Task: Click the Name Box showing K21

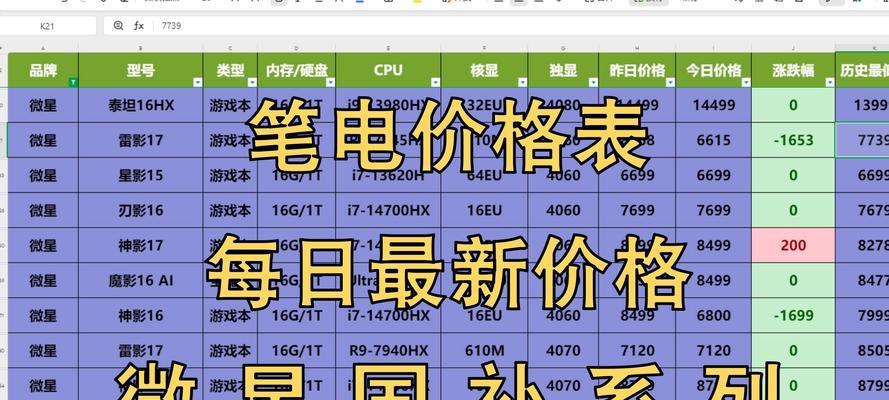Action: 48,25
